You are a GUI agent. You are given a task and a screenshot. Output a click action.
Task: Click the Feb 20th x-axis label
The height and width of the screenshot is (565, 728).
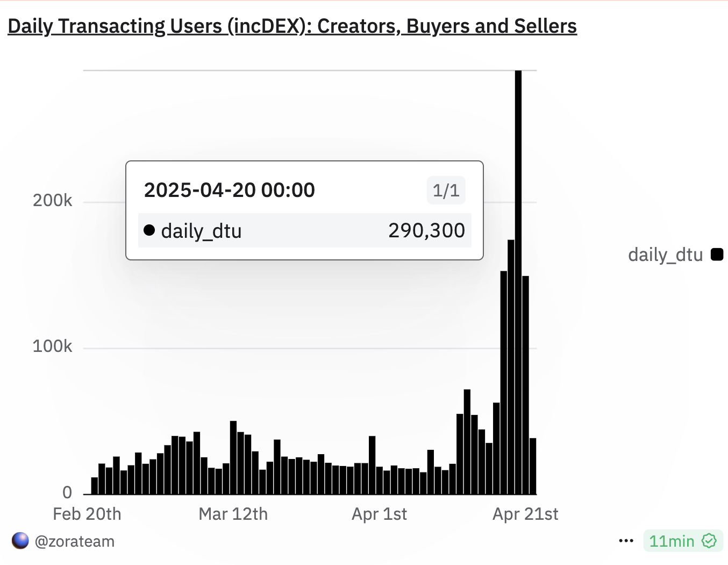coord(87,514)
